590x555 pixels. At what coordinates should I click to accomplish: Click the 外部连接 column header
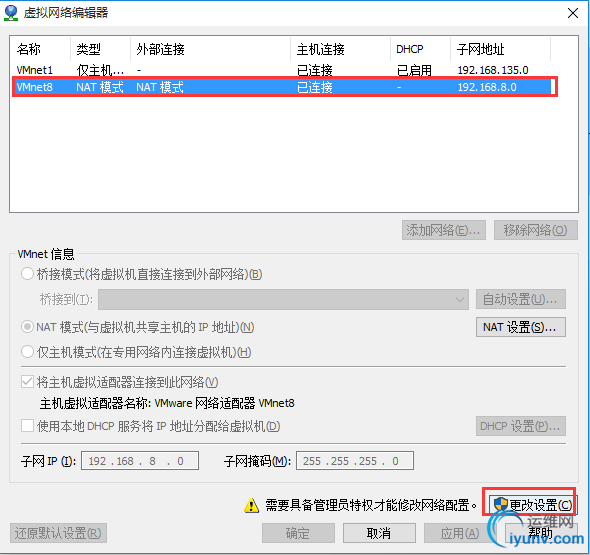210,49
